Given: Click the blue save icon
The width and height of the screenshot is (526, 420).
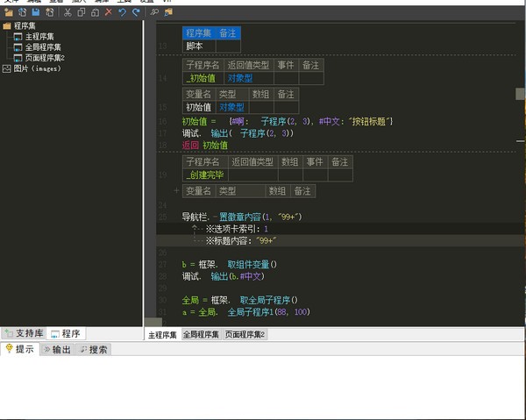Looking at the screenshot, I should pos(36,12).
